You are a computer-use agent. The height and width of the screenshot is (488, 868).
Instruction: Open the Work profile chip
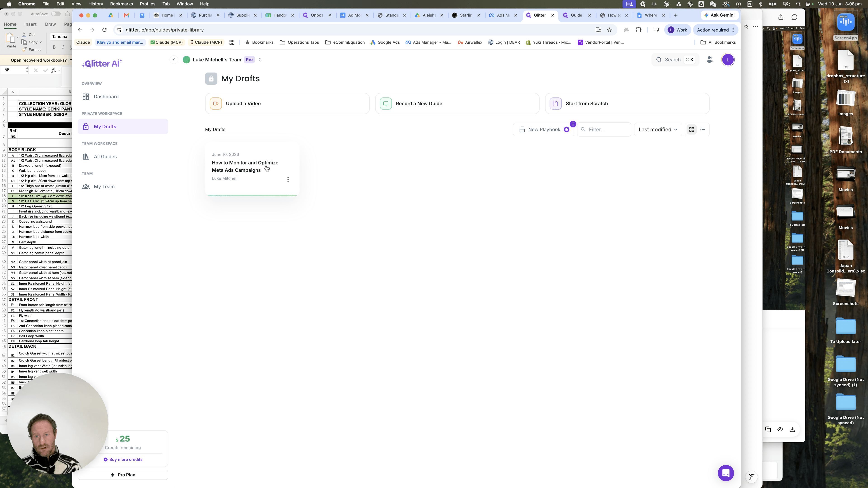677,30
